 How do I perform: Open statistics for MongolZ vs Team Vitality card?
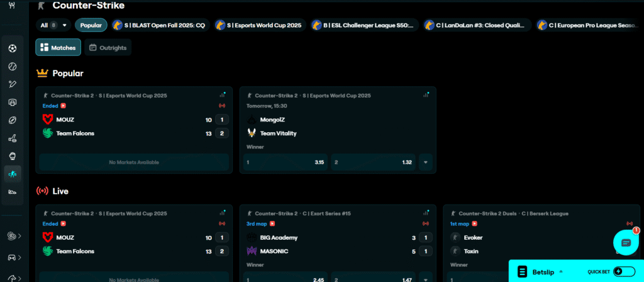coord(426,95)
